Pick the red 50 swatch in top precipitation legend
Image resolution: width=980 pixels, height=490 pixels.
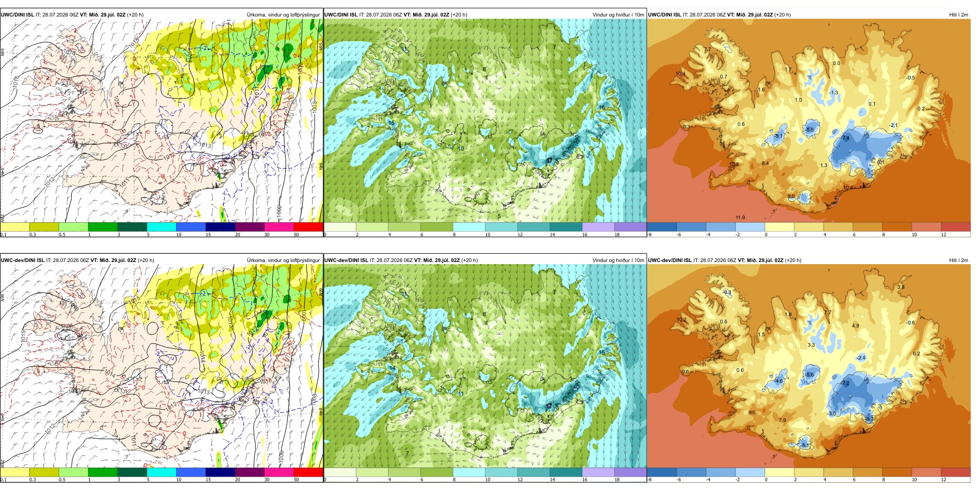click(x=308, y=227)
